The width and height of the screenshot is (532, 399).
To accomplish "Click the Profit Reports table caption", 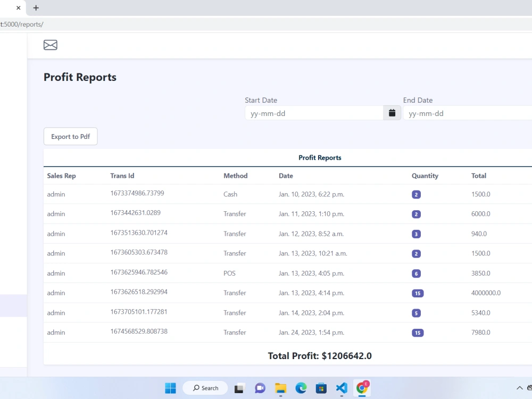I will (320, 158).
